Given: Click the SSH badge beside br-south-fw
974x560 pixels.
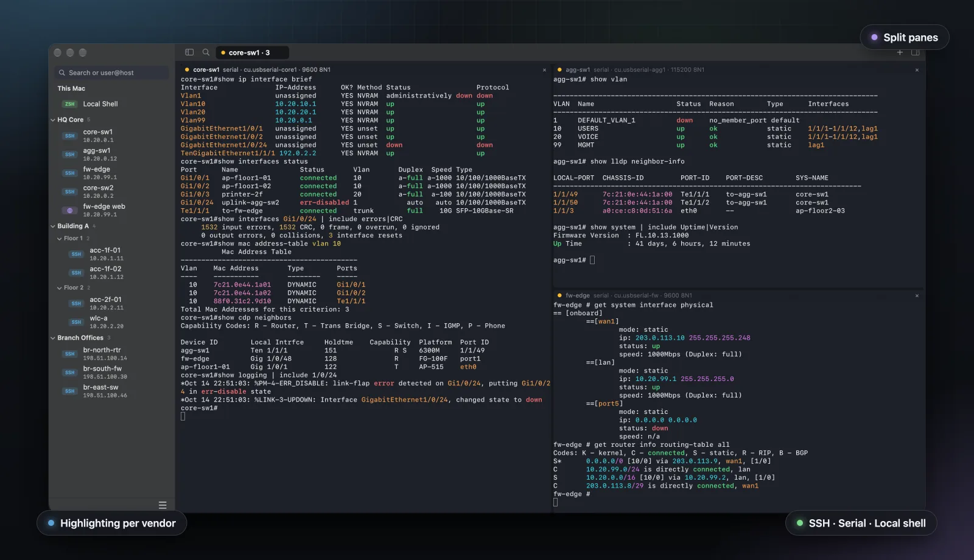Looking at the screenshot, I should (70, 373).
